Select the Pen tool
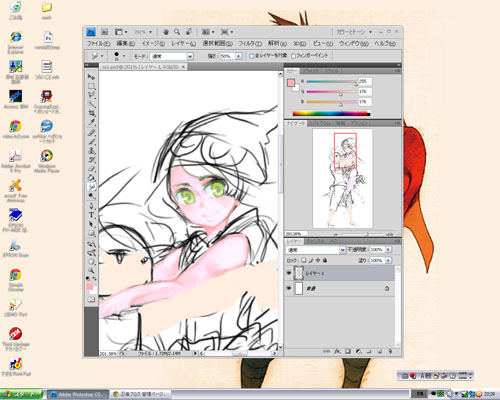Image resolution: width=500 pixels, height=400 pixels. click(91, 206)
